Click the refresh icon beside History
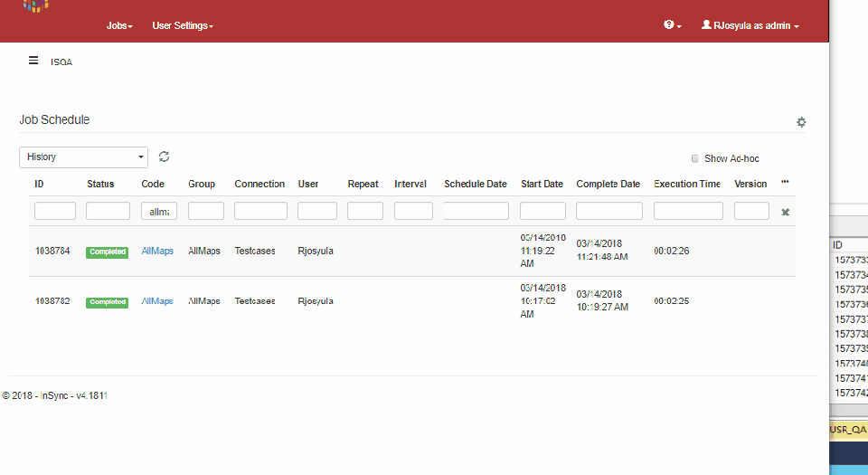 164,157
